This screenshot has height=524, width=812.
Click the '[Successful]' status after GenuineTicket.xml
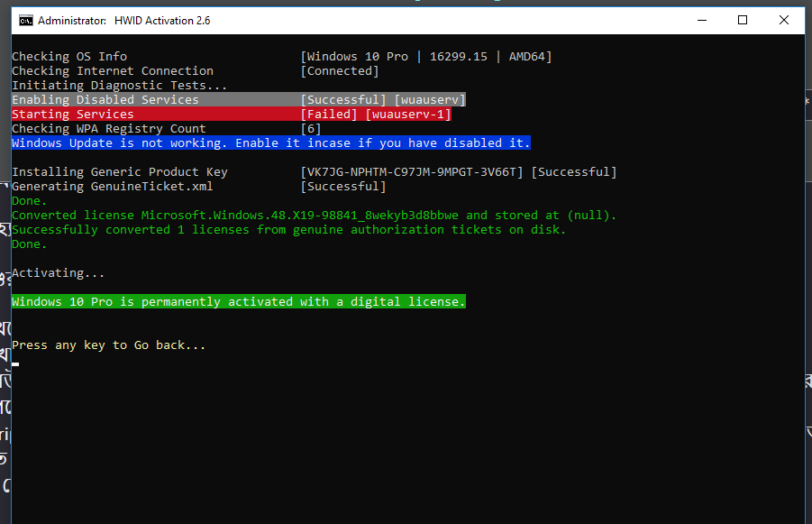pos(343,187)
